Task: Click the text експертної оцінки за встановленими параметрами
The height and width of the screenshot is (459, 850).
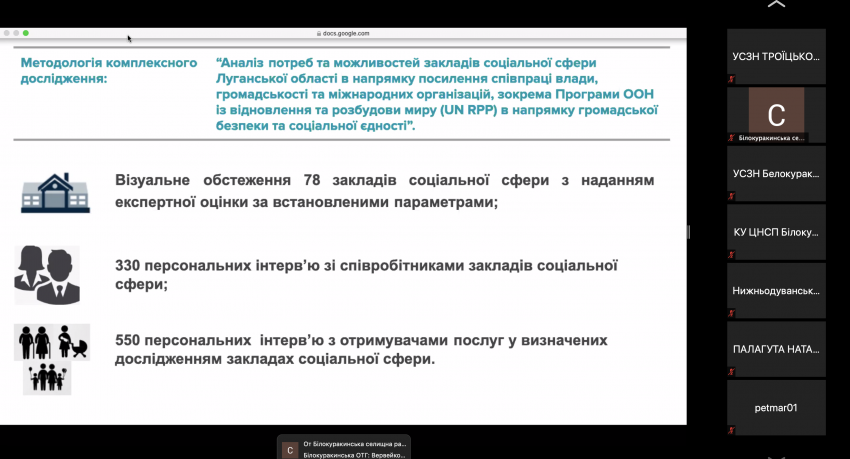Action: click(306, 202)
